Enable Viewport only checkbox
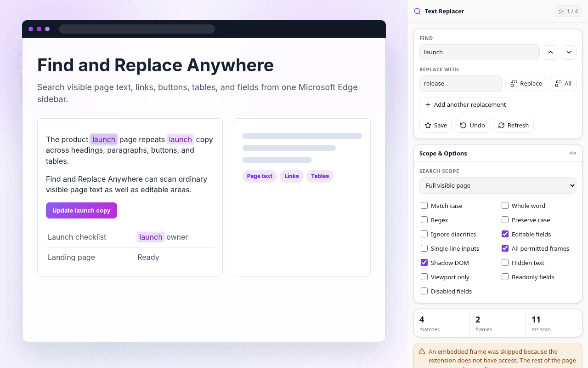 424,277
